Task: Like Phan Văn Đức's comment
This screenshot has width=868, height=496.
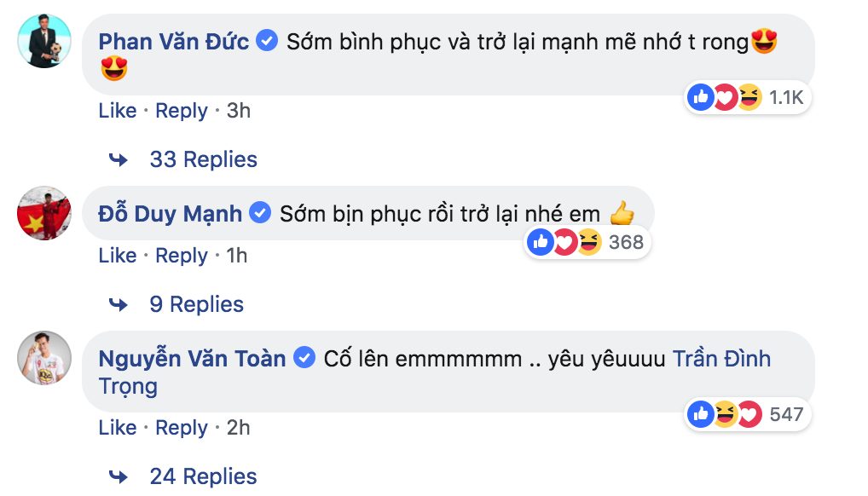Action: click(118, 111)
